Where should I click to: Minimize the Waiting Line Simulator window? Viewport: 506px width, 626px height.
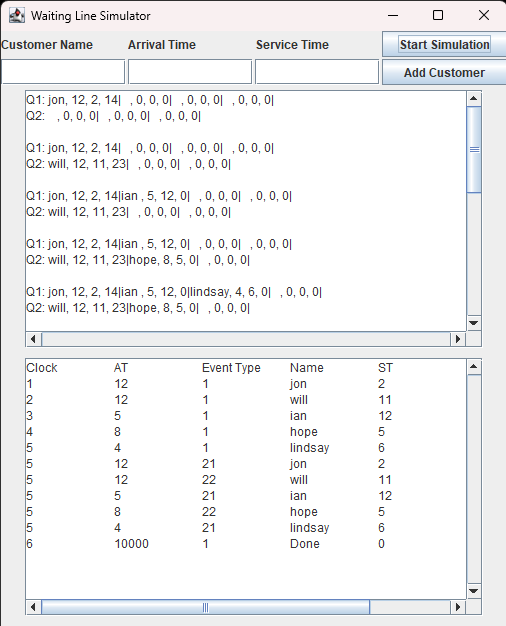point(393,15)
